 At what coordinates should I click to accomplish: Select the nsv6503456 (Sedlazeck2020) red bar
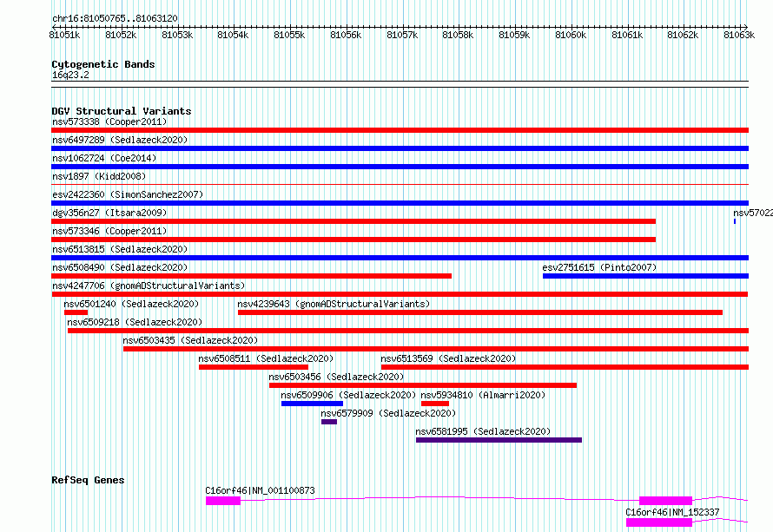point(423,385)
